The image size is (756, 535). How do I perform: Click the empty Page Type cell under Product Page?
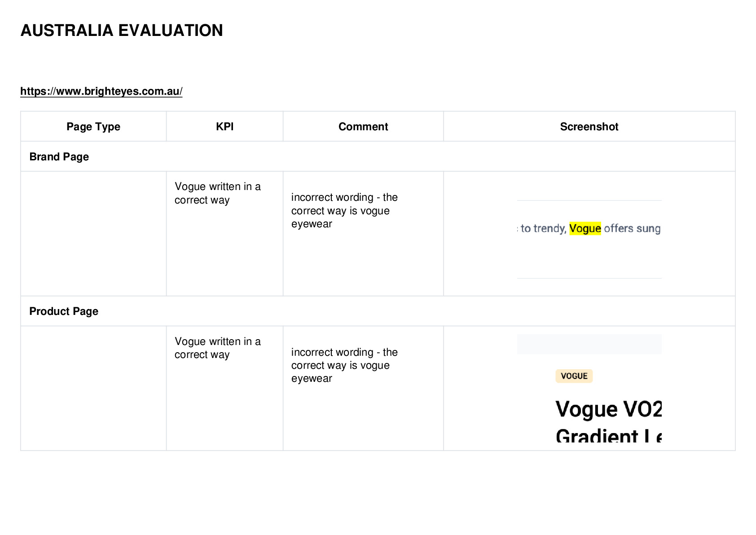(93, 388)
